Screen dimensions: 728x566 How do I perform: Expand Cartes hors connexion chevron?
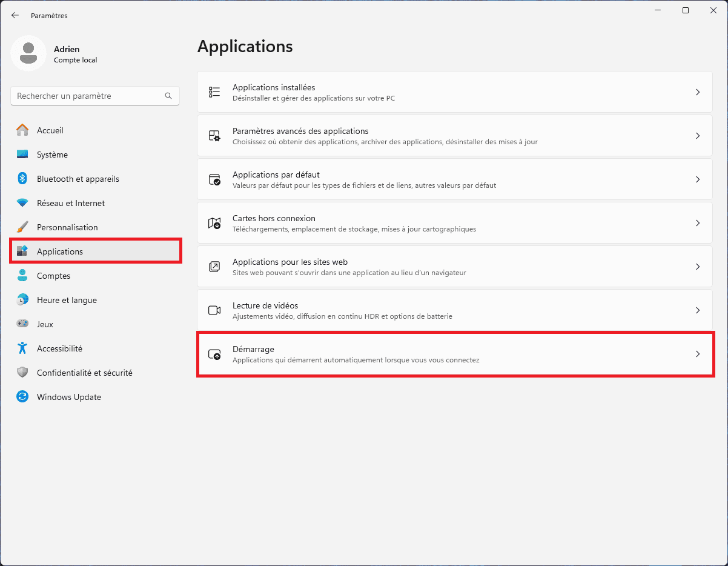coord(698,223)
